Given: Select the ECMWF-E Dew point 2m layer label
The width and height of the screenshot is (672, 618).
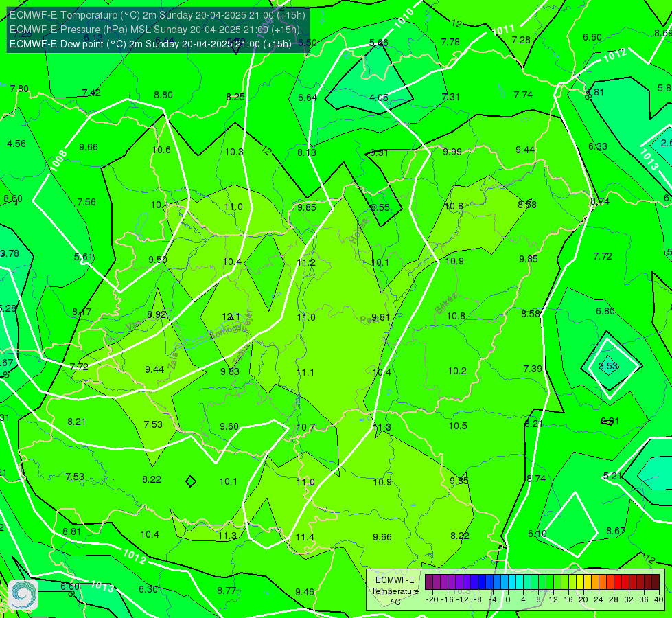Looking at the screenshot, I should click(x=150, y=44).
